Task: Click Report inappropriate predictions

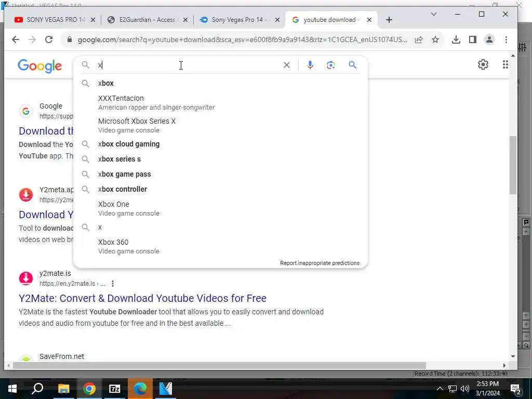Action: click(320, 263)
